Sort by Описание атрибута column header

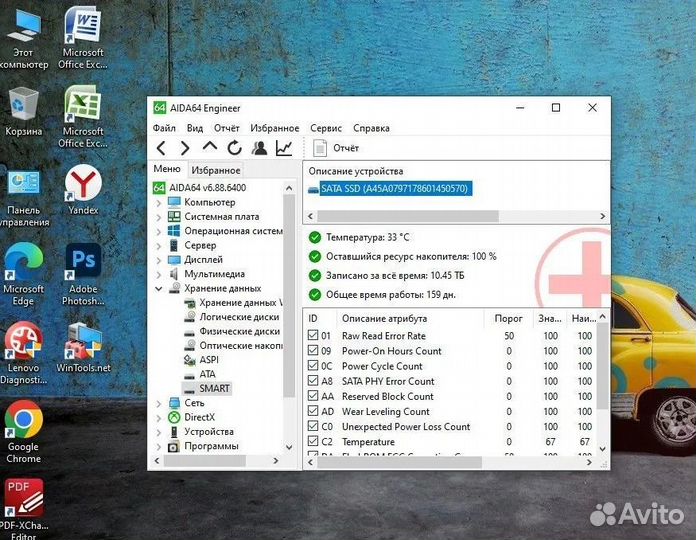click(384, 318)
